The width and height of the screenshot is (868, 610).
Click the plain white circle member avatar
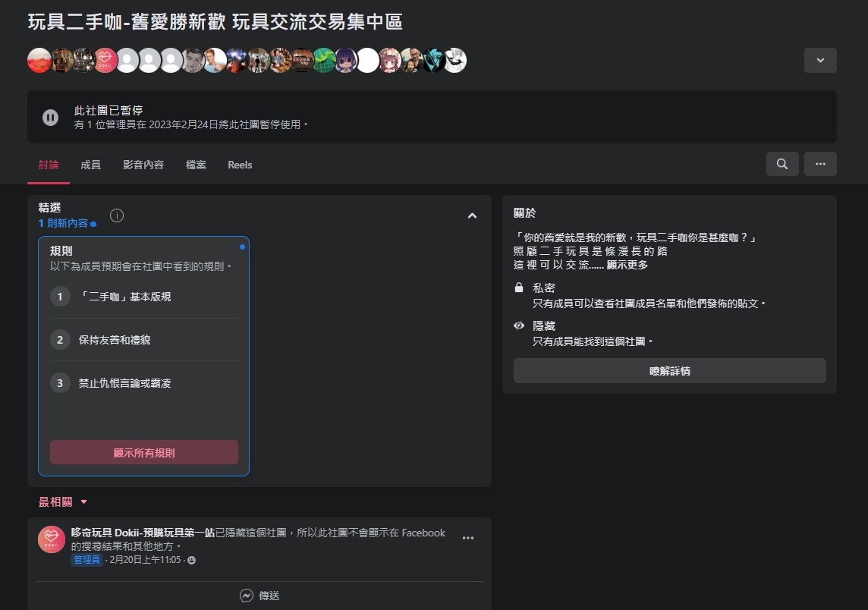click(x=368, y=61)
